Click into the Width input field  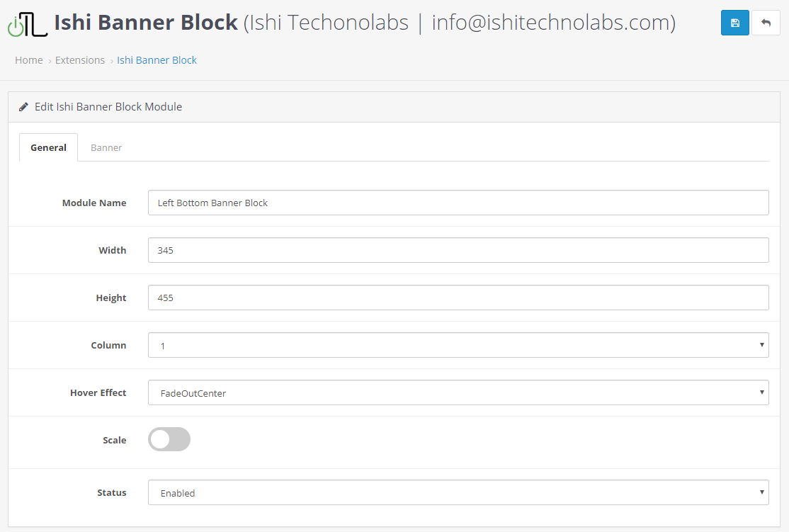click(x=458, y=250)
